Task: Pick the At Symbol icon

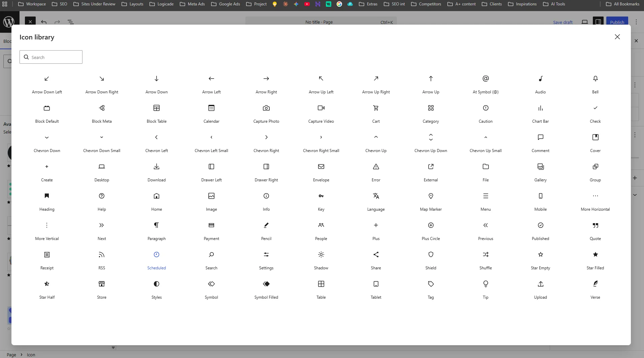Action: 485,79
